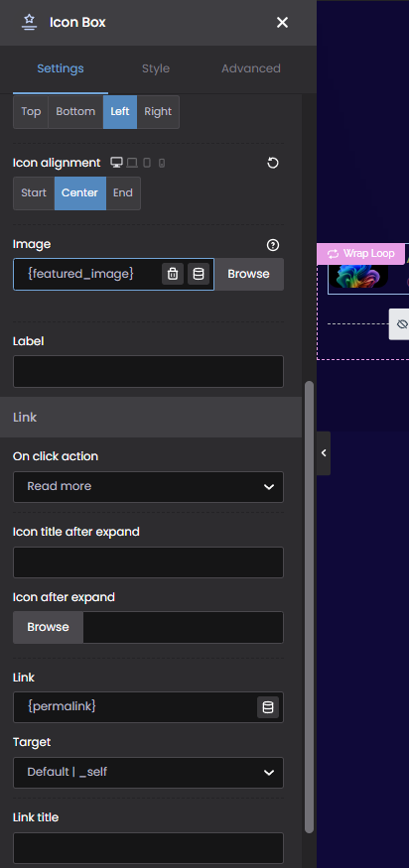The height and width of the screenshot is (868, 409).
Task: Click Browse under Icon after expand
Action: (x=49, y=627)
